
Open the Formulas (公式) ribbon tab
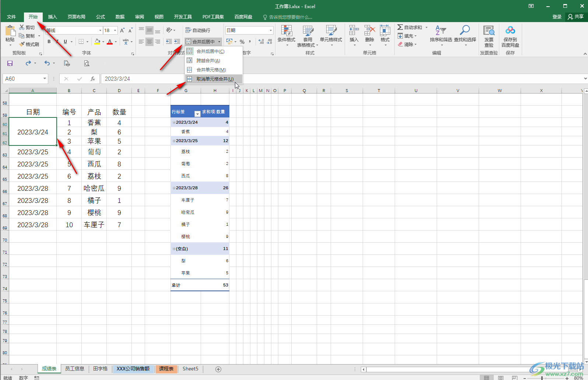coord(101,17)
